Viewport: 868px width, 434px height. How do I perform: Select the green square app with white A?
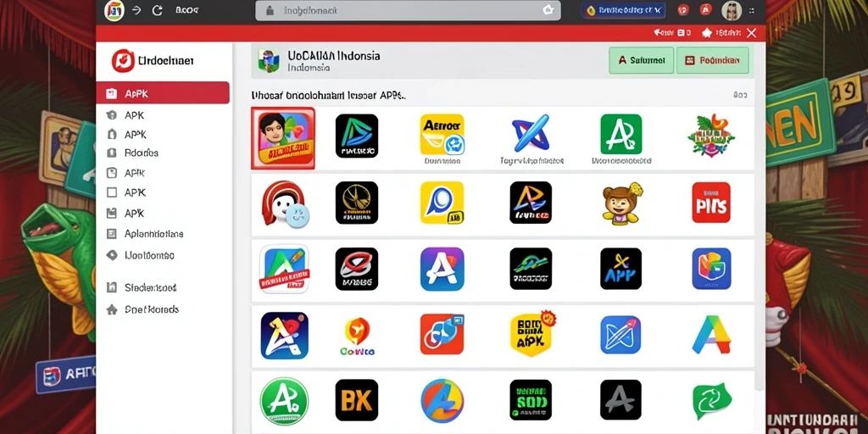(x=621, y=134)
